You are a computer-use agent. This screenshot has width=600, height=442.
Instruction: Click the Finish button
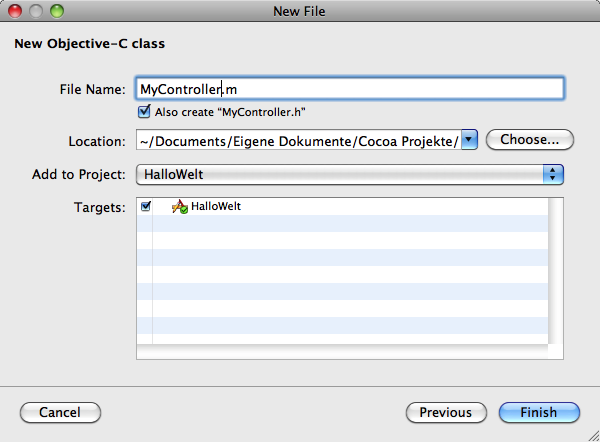pos(539,413)
